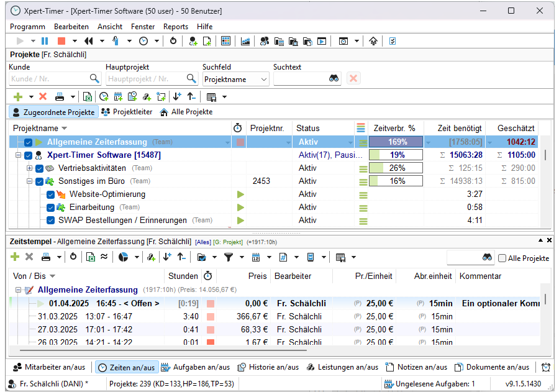Collapse the Xpert-Timer Software project node
Viewport: 559px width, 392px height.
click(19, 155)
